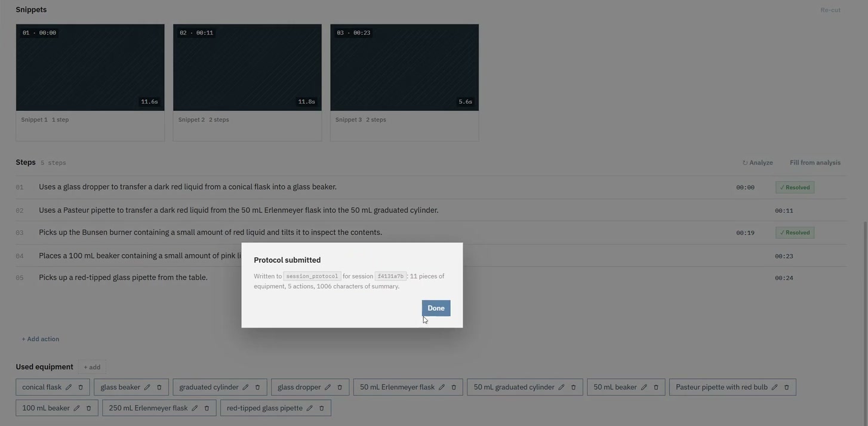The image size is (868, 426).
Task: Delete the 50 mL beaker tag
Action: (656, 387)
